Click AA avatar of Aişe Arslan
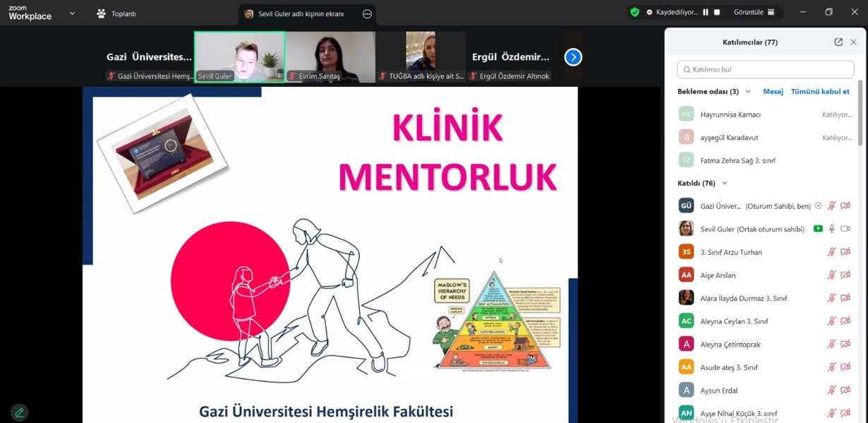Image resolution: width=868 pixels, height=423 pixels. (x=686, y=275)
